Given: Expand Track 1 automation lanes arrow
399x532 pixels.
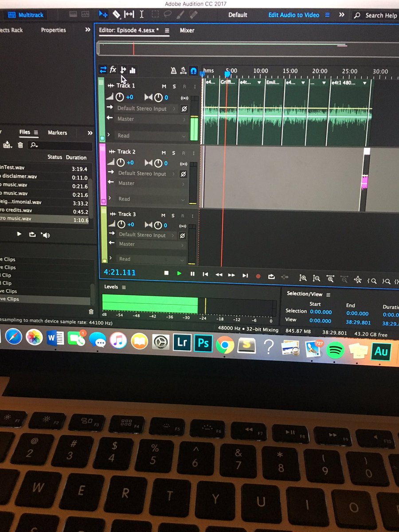Looking at the screenshot, I should coord(109,135).
